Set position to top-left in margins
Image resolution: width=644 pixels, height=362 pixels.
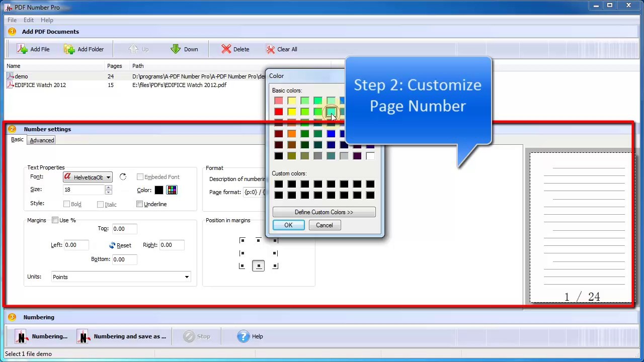tap(242, 240)
